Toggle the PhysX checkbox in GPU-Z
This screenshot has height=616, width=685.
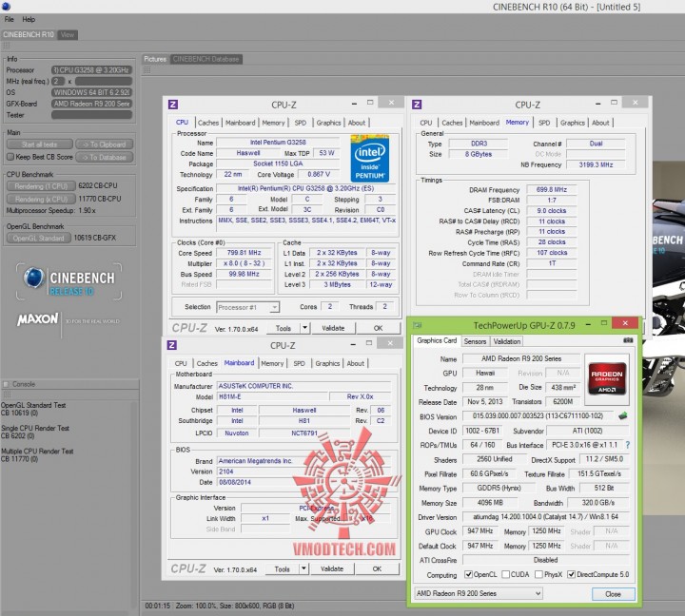(539, 574)
